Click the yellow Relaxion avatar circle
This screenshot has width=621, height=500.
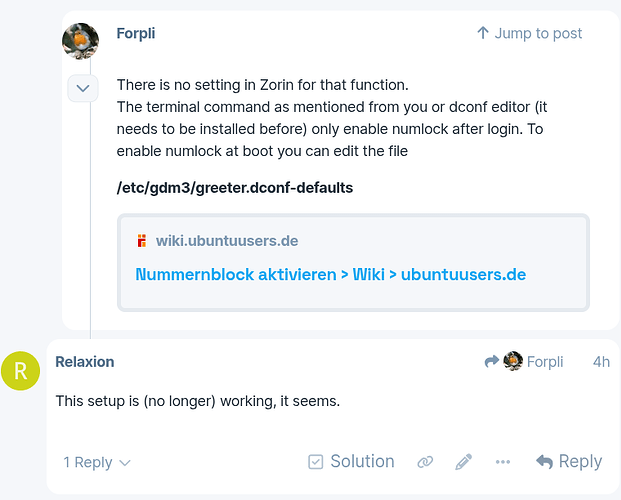pyautogui.click(x=20, y=371)
